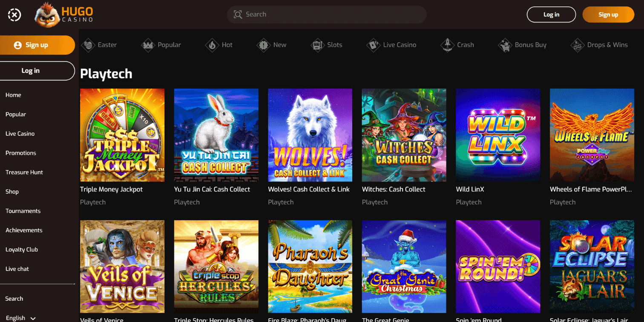Click the Crash rocket icon

(447, 45)
